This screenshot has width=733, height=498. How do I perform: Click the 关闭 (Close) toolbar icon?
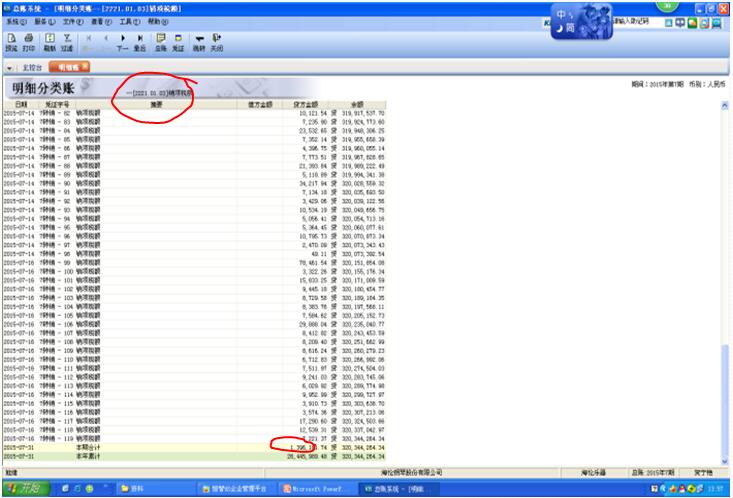tap(217, 42)
